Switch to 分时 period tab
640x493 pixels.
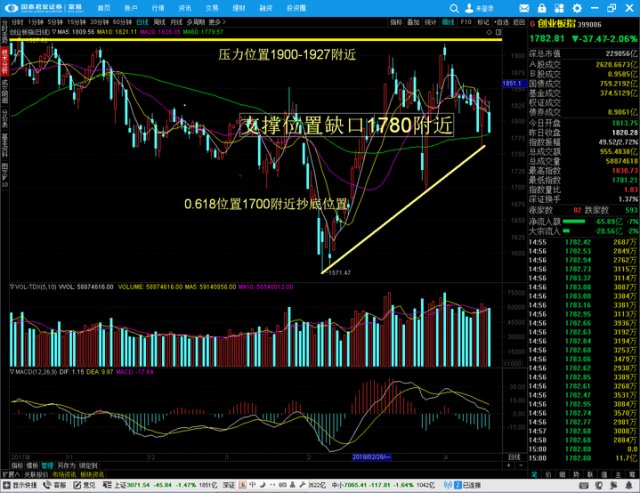point(18,22)
